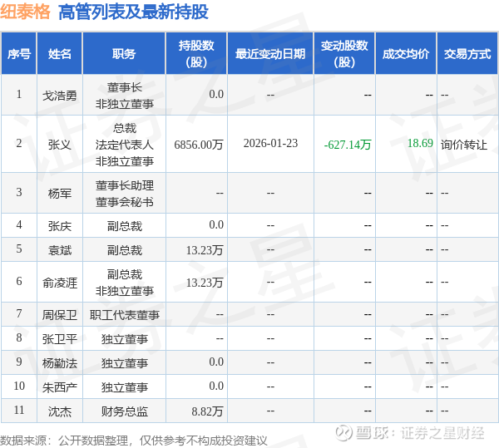Click row number 11
499x448 pixels.
[19, 410]
